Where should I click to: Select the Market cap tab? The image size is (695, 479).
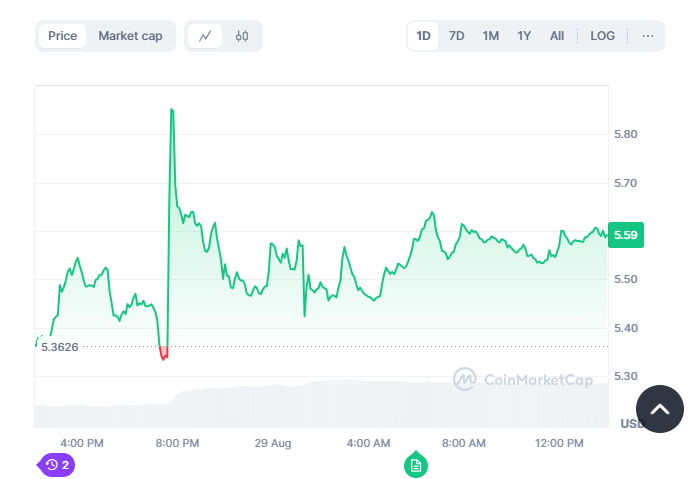[x=130, y=36]
